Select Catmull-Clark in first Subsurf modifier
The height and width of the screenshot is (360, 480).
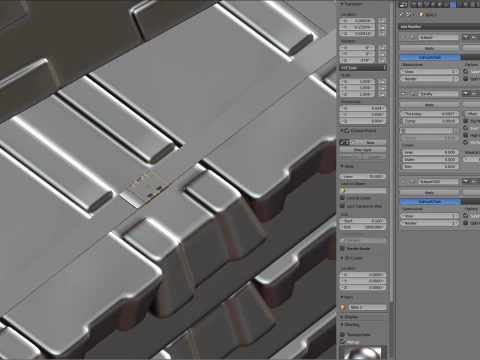tap(430, 57)
